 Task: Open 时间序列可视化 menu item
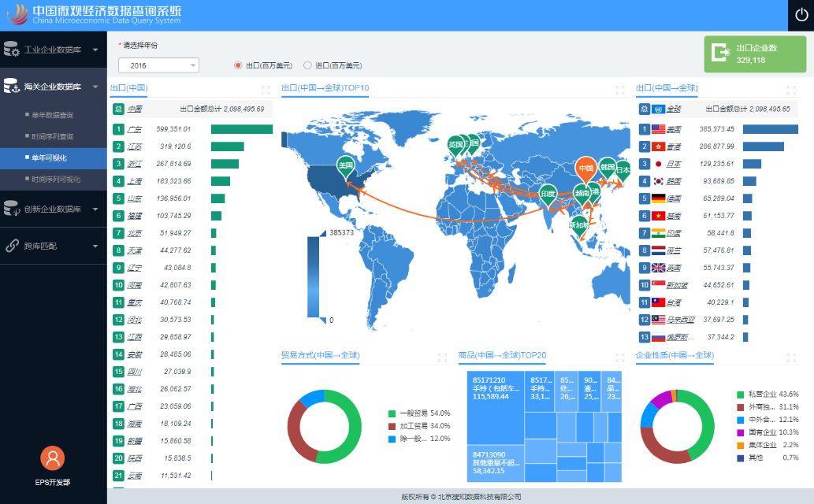pos(55,180)
